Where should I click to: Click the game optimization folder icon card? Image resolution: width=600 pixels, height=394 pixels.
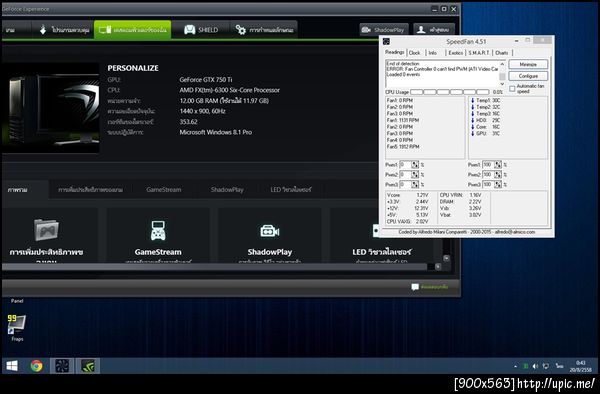click(46, 230)
